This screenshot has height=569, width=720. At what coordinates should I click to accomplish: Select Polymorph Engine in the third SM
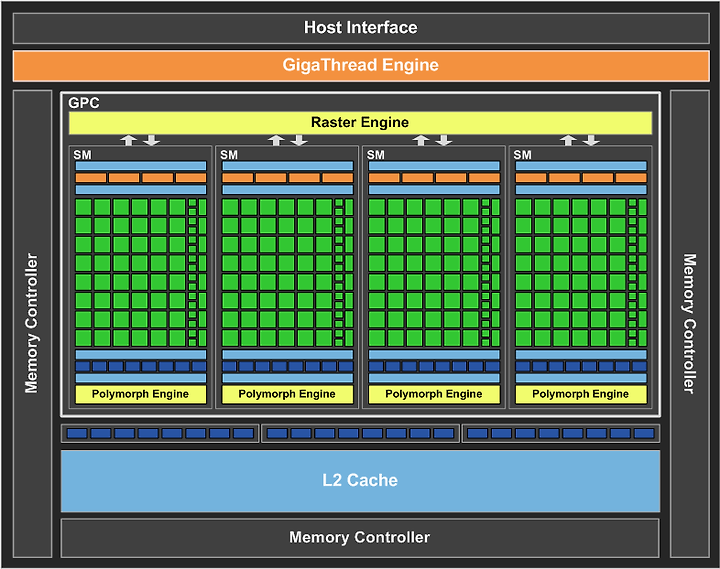point(434,394)
